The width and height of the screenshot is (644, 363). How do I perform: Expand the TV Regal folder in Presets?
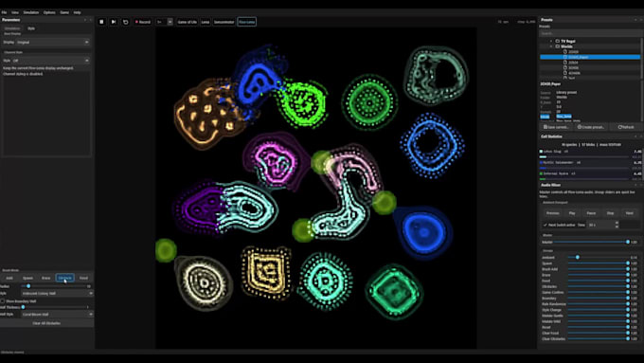pyautogui.click(x=551, y=41)
